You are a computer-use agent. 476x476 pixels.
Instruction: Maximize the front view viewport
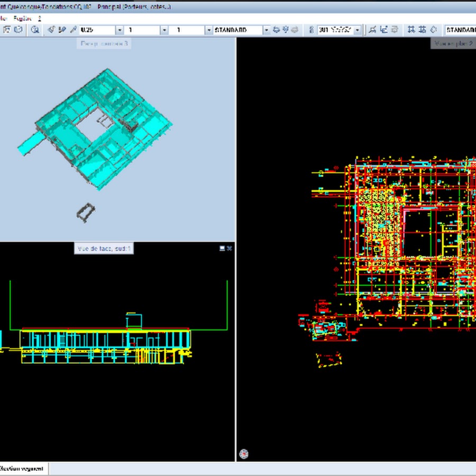[x=223, y=248]
